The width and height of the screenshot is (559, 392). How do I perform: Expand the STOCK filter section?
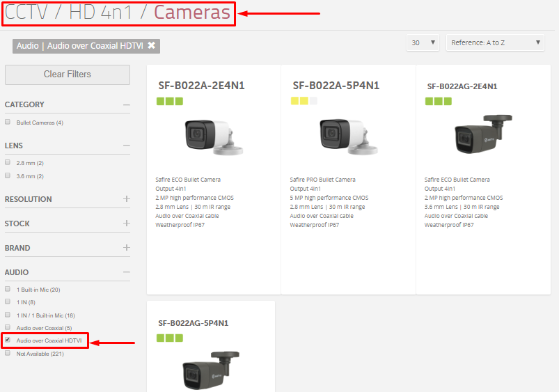[x=127, y=224]
